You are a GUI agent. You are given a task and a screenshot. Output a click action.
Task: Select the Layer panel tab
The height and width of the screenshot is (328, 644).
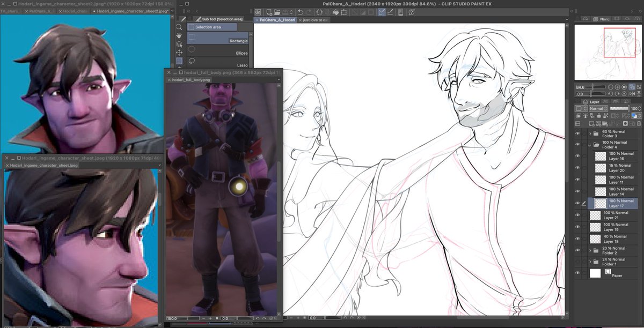[x=591, y=102]
